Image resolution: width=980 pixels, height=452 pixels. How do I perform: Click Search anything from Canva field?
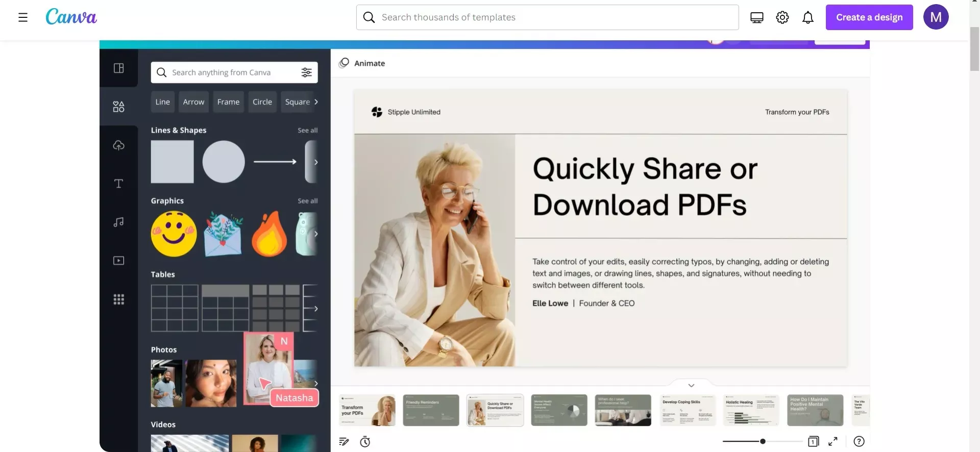click(234, 72)
